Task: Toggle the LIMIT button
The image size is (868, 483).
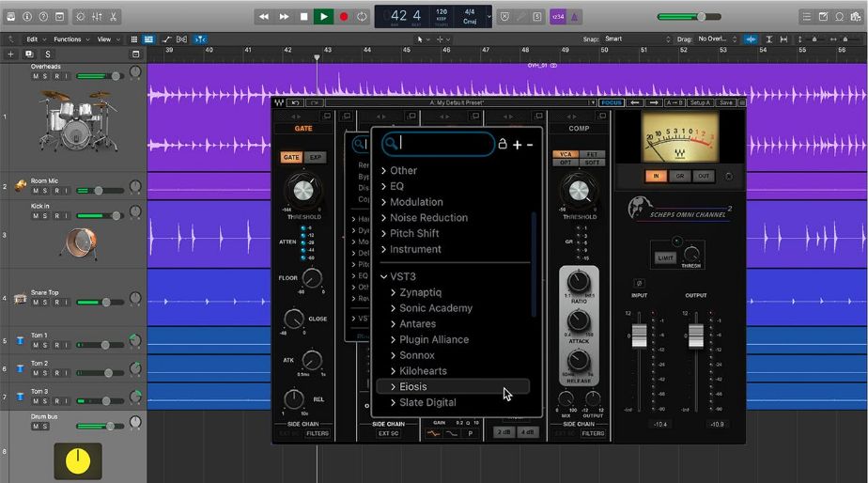Action: [x=665, y=257]
